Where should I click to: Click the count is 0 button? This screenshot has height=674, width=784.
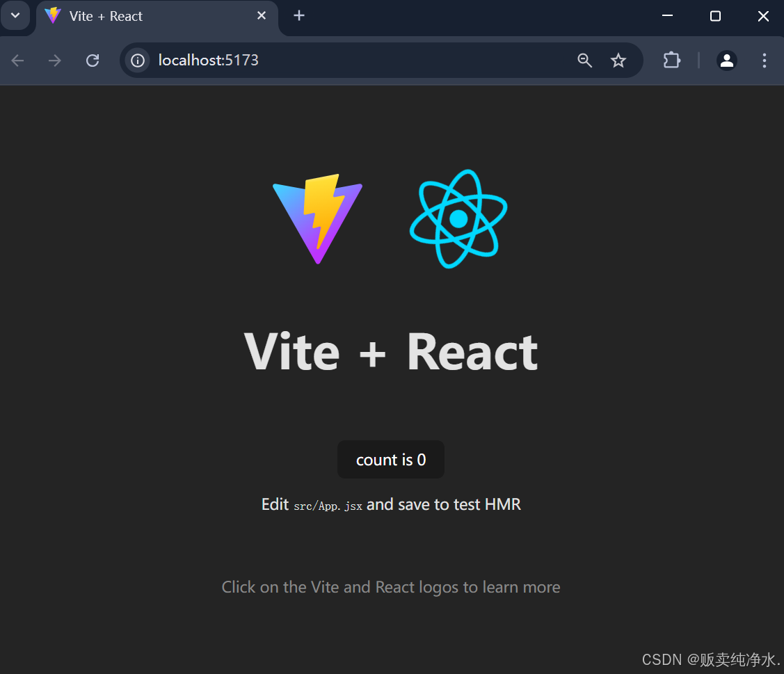[x=391, y=460]
